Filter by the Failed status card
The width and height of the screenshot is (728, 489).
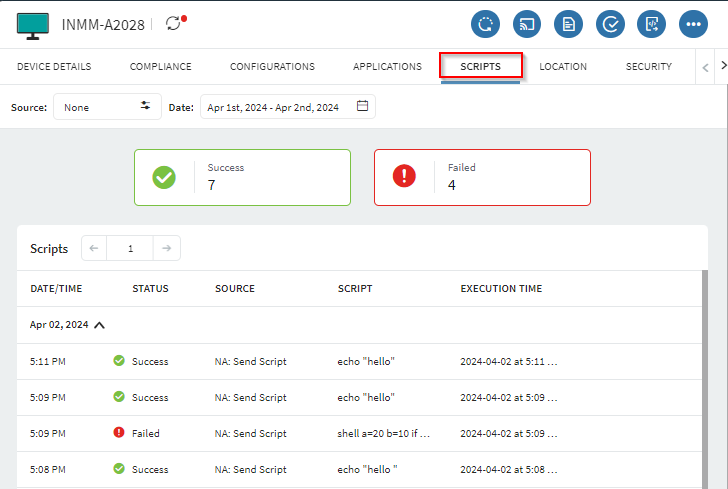coord(482,177)
